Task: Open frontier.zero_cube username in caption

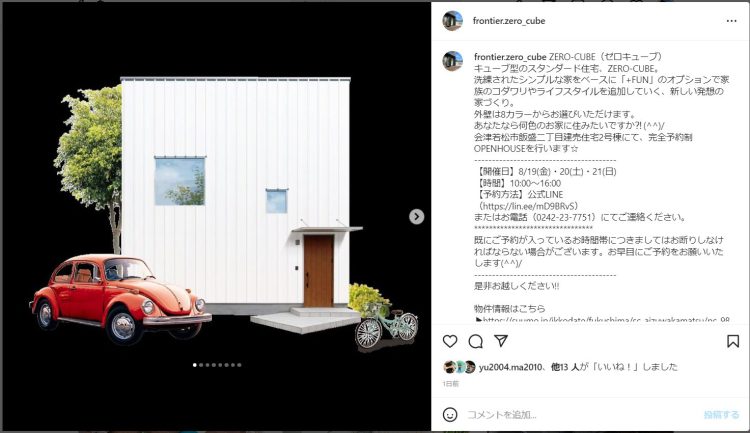Action: (x=510, y=57)
